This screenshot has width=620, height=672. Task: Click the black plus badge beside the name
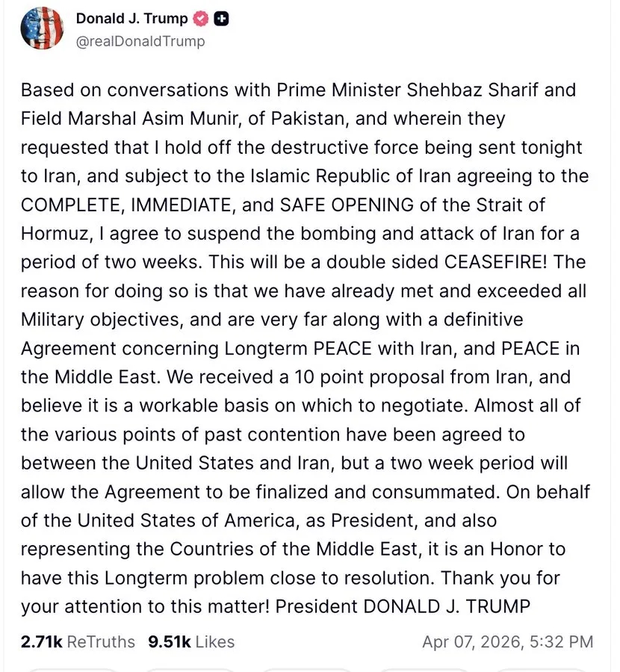[x=221, y=19]
